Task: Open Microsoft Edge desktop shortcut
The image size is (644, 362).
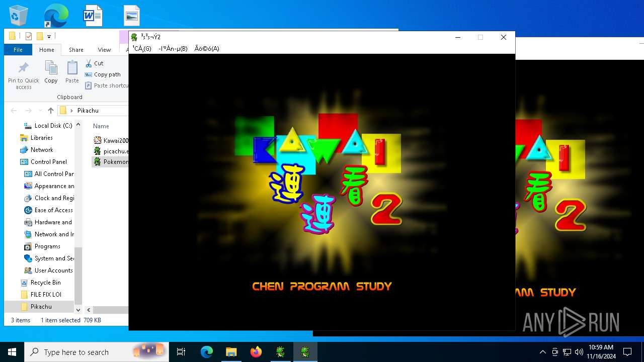Action: pos(56,16)
